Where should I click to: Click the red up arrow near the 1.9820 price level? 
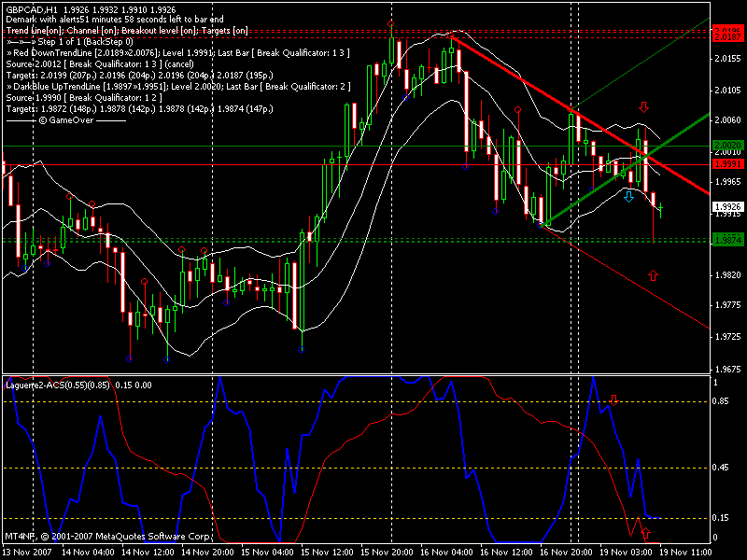coord(653,274)
